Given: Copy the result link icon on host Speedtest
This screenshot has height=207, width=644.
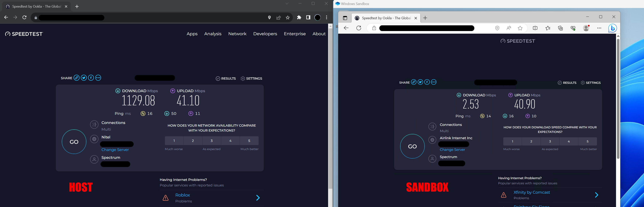Looking at the screenshot, I should [77, 78].
